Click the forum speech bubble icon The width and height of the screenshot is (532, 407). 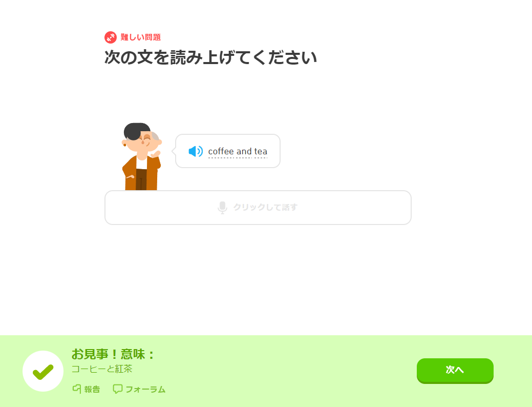(117, 389)
